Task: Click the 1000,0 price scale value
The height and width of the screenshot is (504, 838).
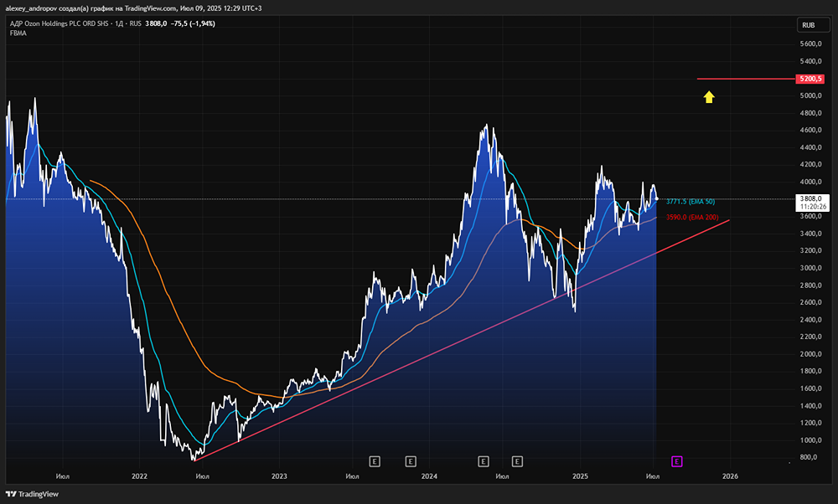Action: click(x=810, y=440)
